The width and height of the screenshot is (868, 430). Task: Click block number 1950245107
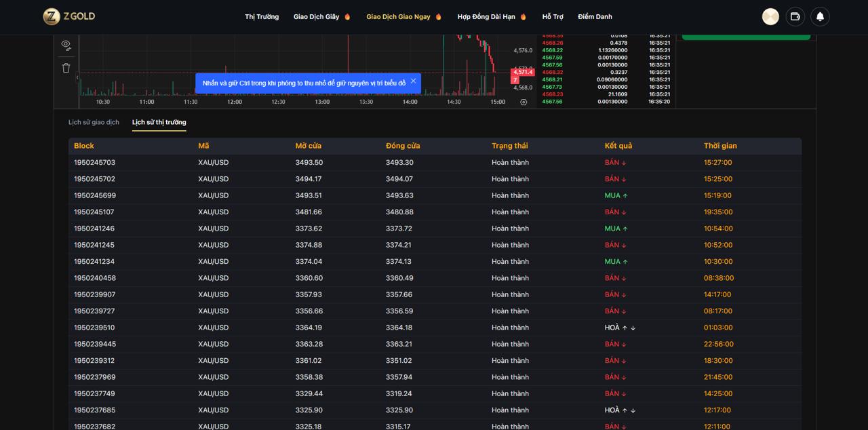(x=95, y=212)
